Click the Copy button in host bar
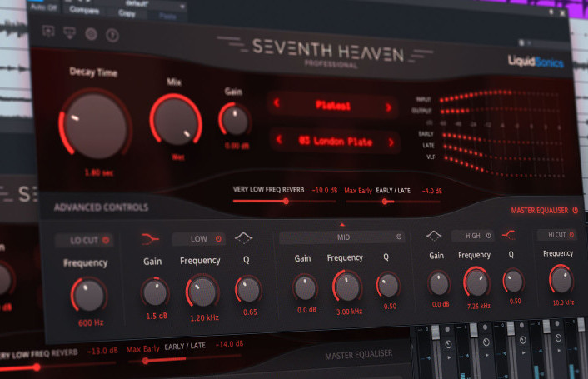 (x=127, y=13)
